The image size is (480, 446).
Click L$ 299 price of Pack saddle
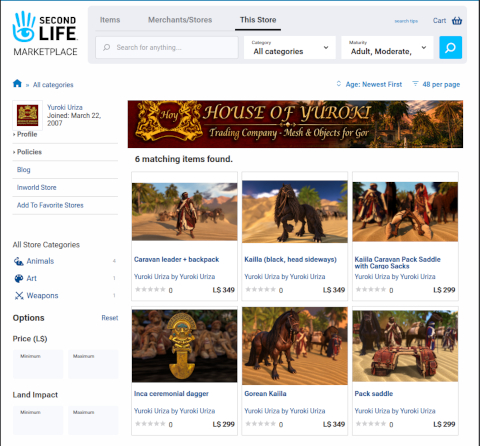tap(444, 424)
